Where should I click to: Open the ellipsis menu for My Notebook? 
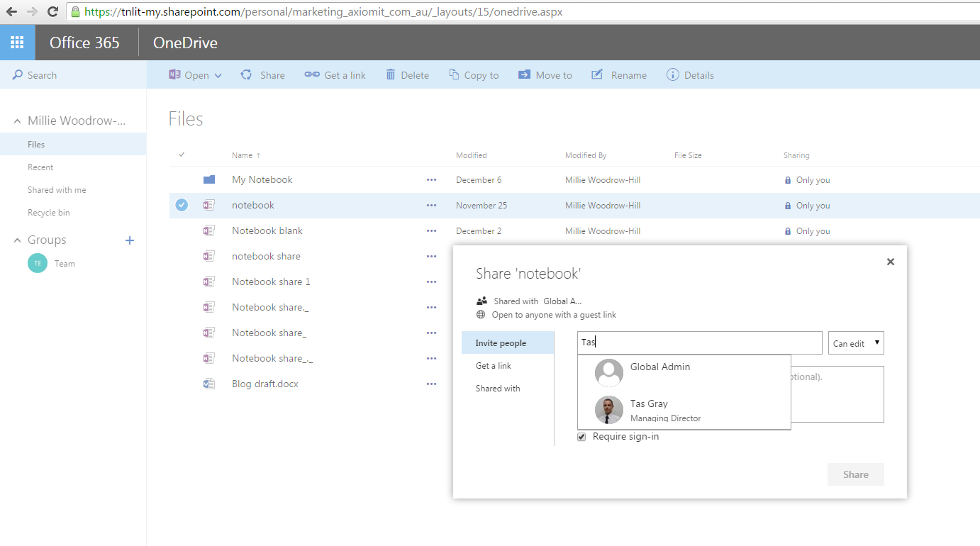(432, 180)
